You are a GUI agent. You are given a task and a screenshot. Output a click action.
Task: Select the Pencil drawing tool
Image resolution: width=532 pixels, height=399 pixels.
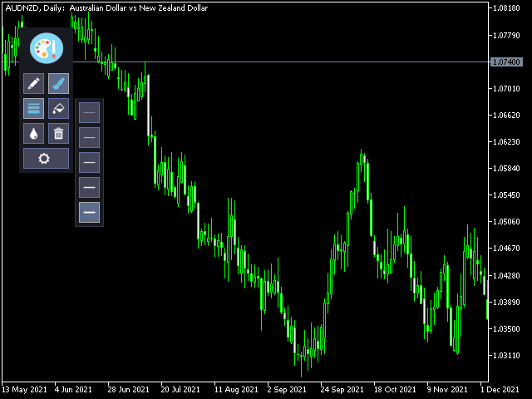pyautogui.click(x=33, y=83)
